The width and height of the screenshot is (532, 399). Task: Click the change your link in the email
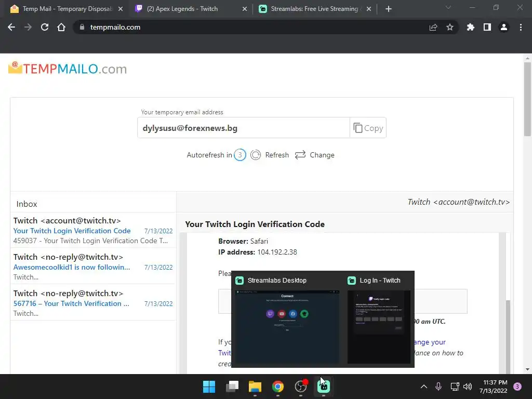[x=430, y=342]
